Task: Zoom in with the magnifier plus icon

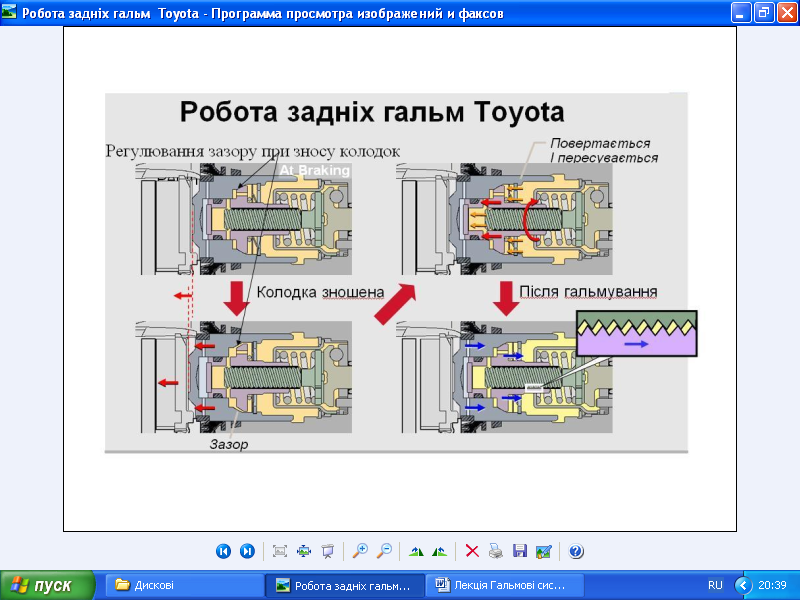Action: click(x=360, y=551)
